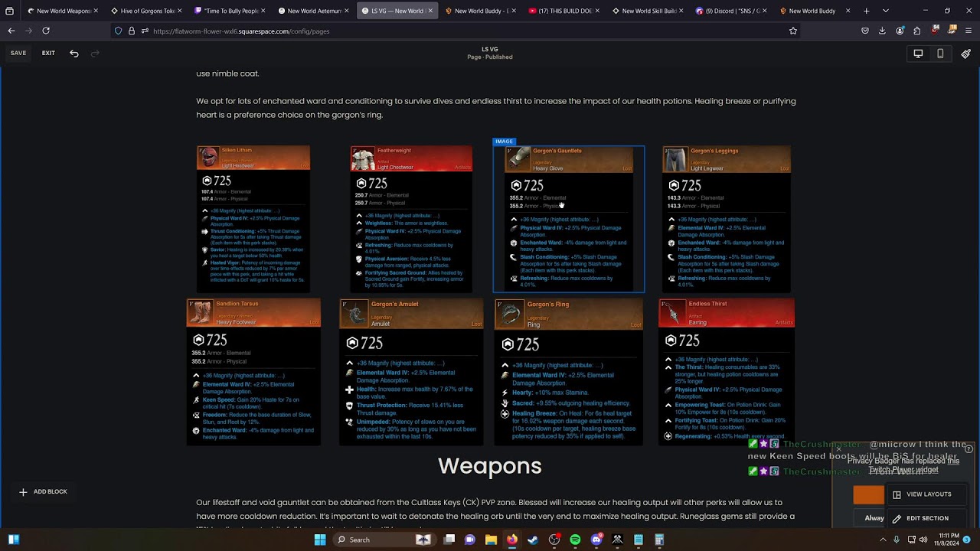Close the LS VG browser tab
The height and width of the screenshot is (551, 980).
pos(430,11)
